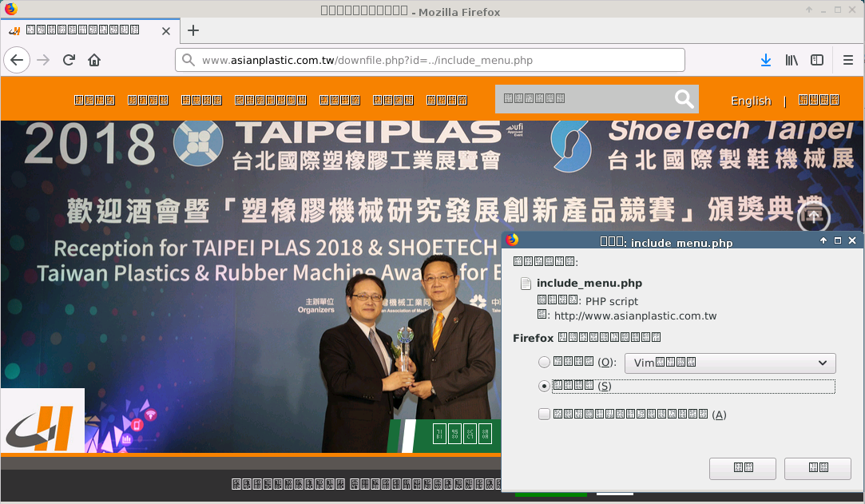Viewport: 865px width, 504px height.
Task: Click the forward navigation arrow
Action: [43, 60]
